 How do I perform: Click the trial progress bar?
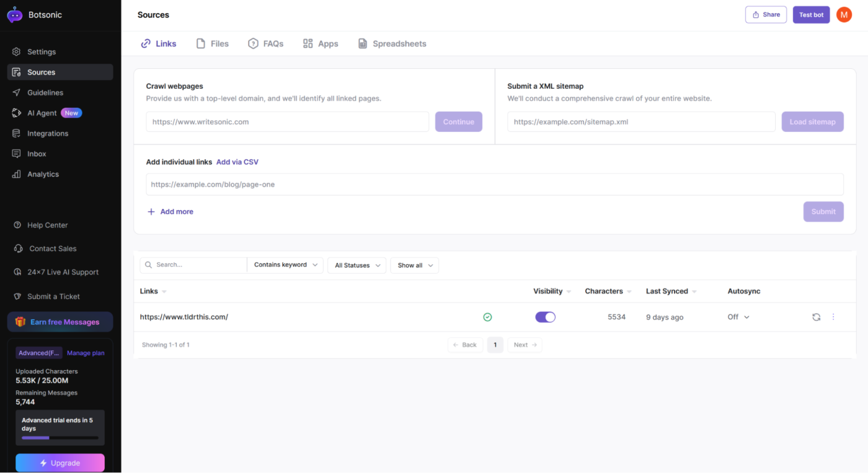pos(60,438)
